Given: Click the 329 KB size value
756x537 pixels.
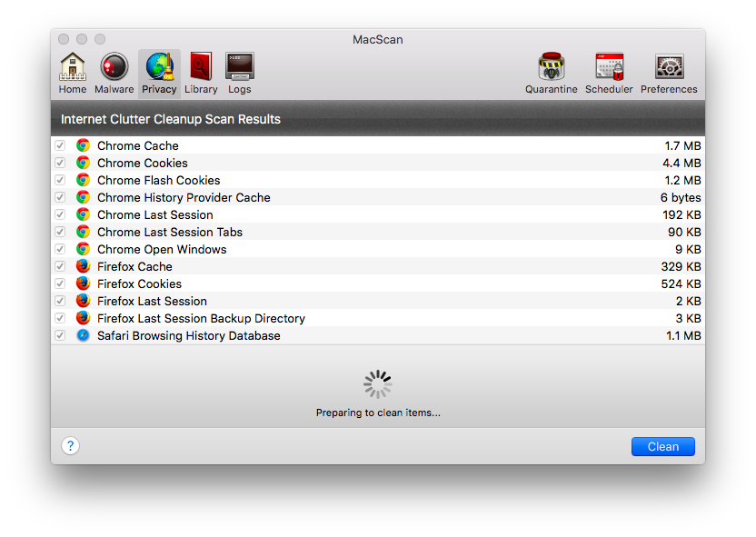Looking at the screenshot, I should pos(681,266).
